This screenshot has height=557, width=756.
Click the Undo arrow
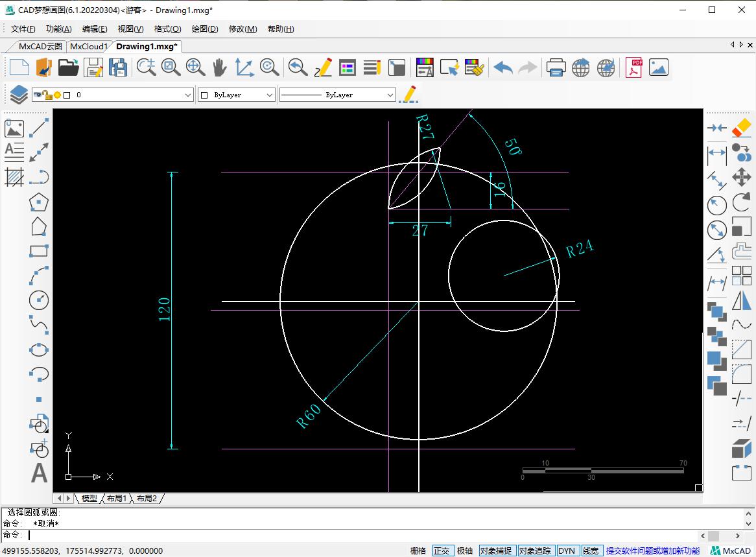coord(503,67)
